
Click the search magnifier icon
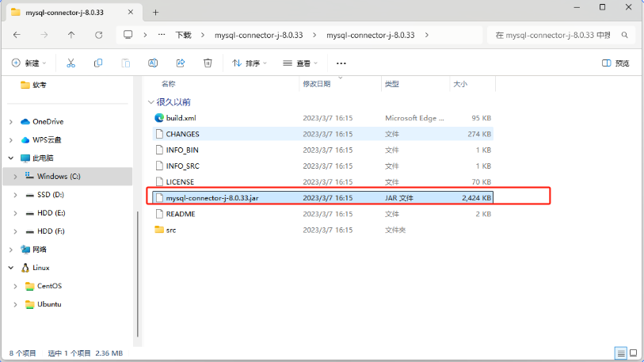[x=625, y=35]
